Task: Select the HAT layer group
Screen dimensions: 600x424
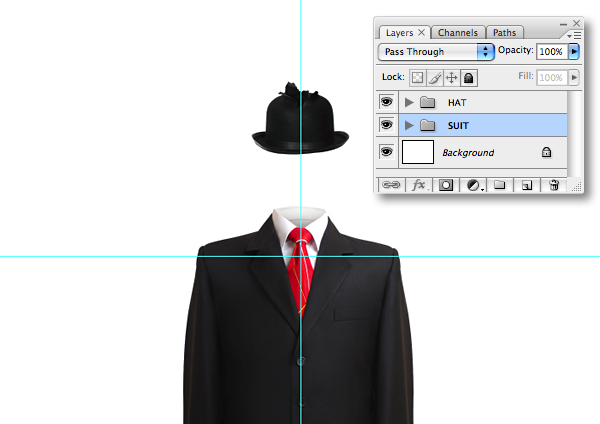Action: pyautogui.click(x=483, y=102)
